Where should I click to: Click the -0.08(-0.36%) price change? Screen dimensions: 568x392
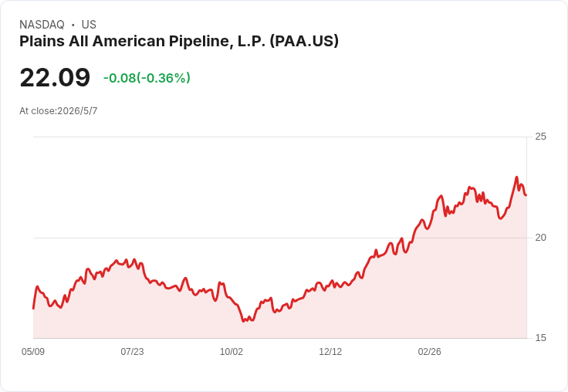click(x=147, y=78)
